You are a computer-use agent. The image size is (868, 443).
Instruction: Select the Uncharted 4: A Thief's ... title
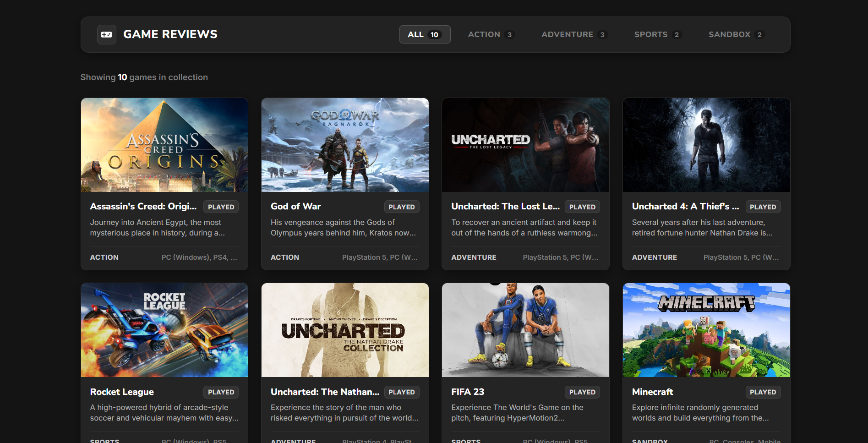click(x=685, y=207)
